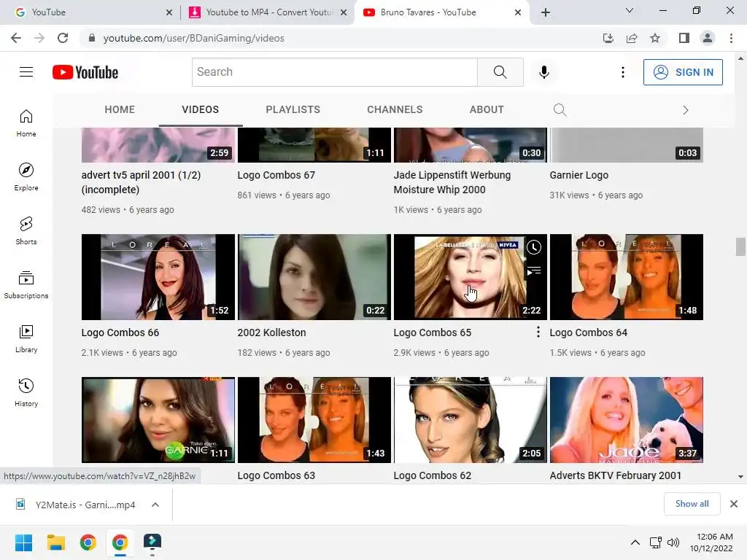Screen dimensions: 747x560
Task: Open the Logo Combos 67 title link
Action: 276,175
